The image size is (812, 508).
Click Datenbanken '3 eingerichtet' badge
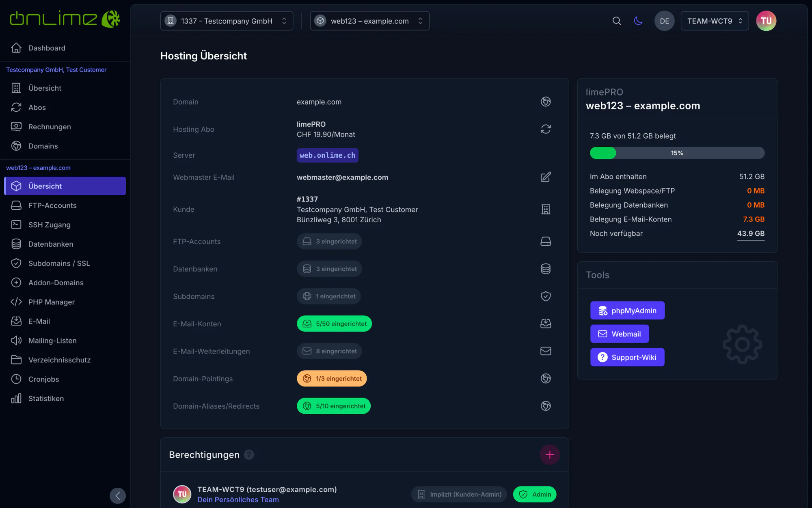329,269
